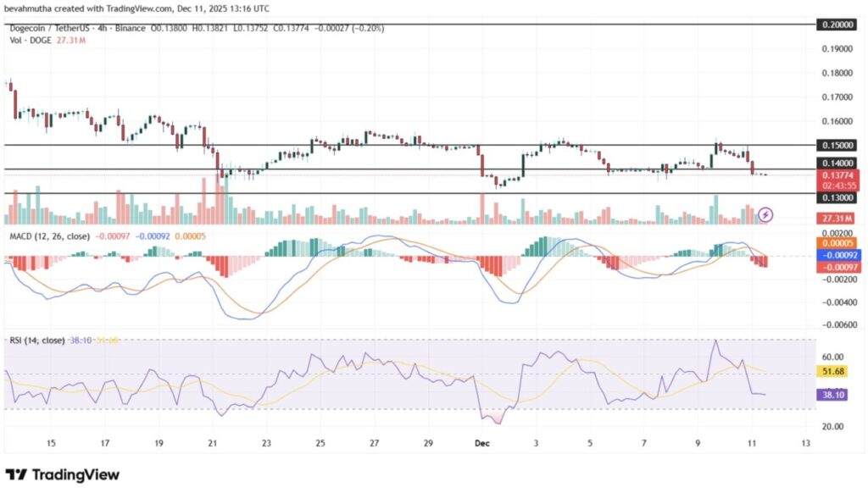Click the TradingView logo at bottom left
This screenshot has height=493, width=868.
63,474
